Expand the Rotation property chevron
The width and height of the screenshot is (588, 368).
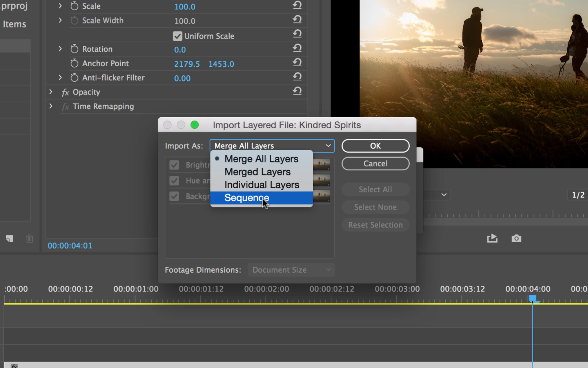tap(60, 49)
